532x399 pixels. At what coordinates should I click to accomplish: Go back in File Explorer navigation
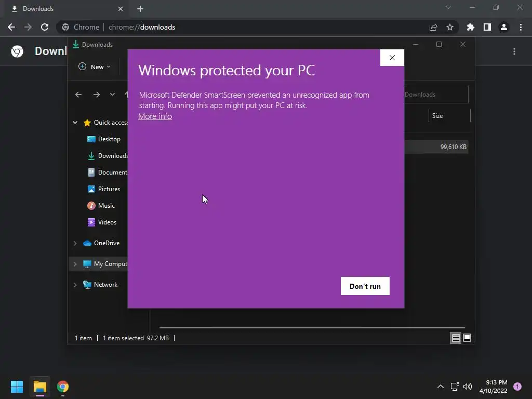pos(78,95)
